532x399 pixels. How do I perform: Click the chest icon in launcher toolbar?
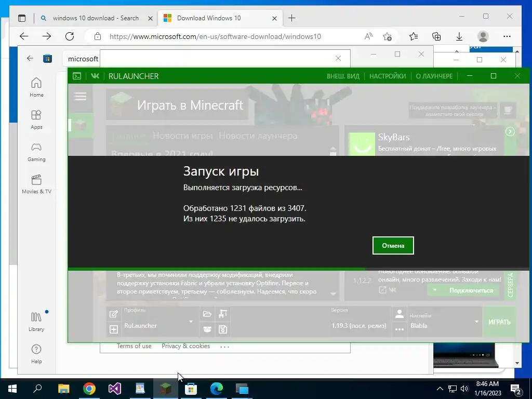[207, 329]
